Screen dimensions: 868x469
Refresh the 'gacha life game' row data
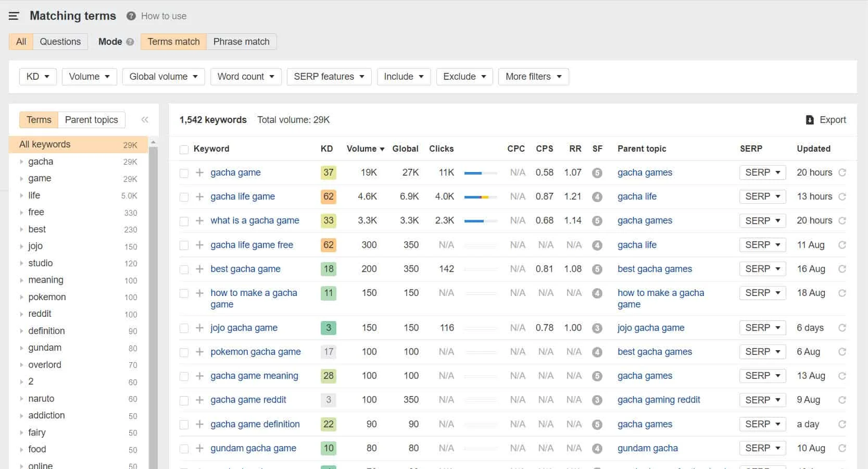tap(842, 196)
